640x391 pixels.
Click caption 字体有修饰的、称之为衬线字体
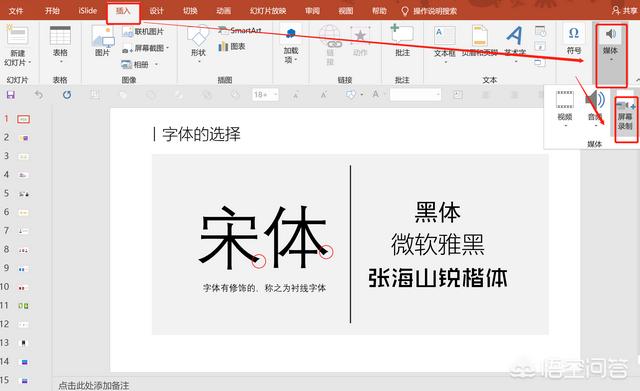pos(264,288)
